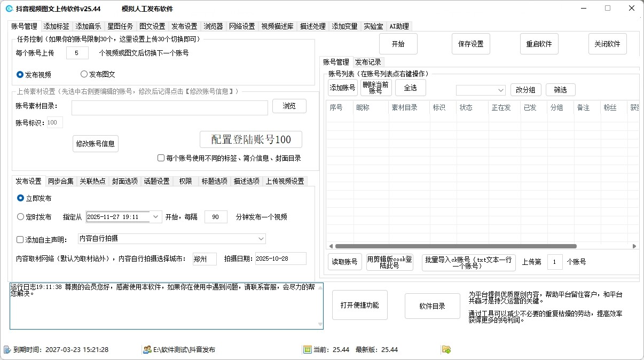Open 星图任务 tab

pyautogui.click(x=120, y=26)
